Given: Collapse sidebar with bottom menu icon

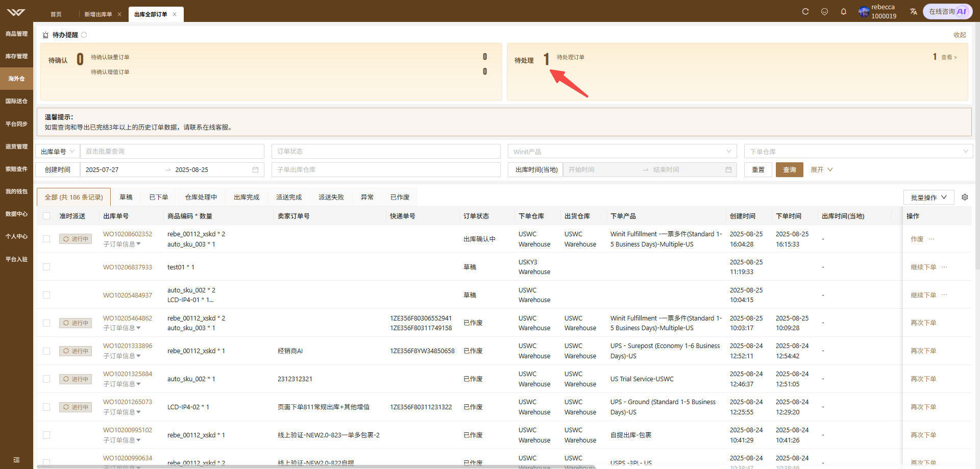Looking at the screenshot, I should (16, 460).
